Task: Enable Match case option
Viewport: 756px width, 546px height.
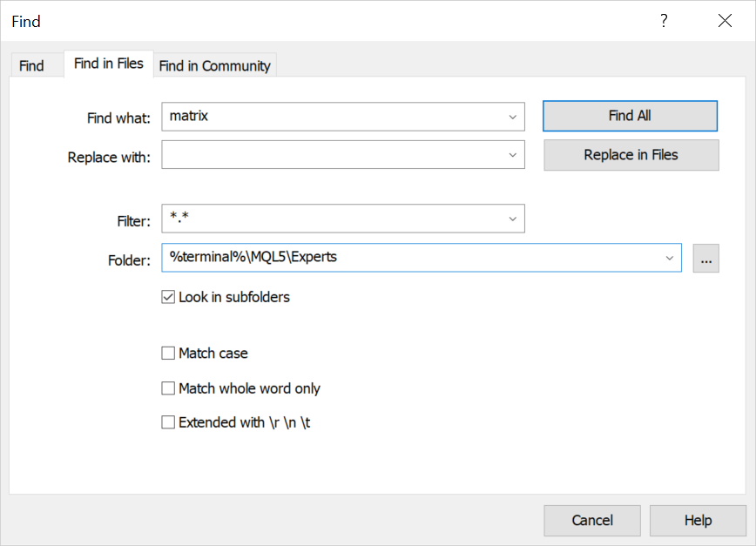Action: pyautogui.click(x=168, y=353)
